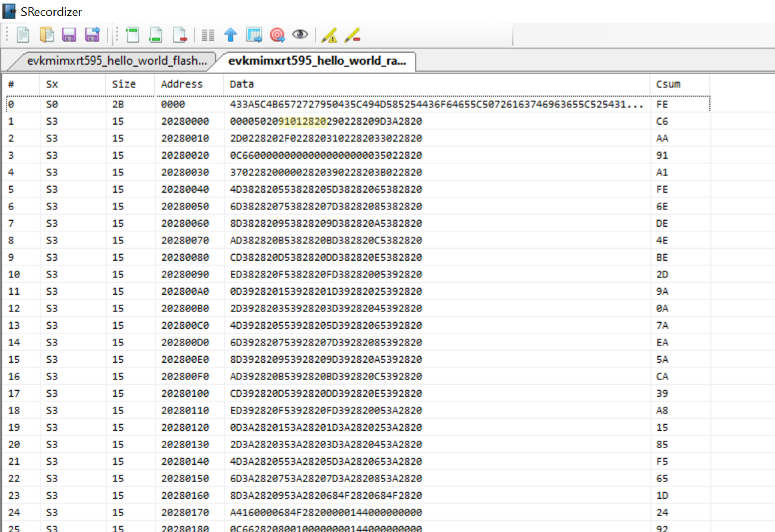The width and height of the screenshot is (775, 532).
Task: Click the 'Sx' column header
Action: tap(73, 84)
